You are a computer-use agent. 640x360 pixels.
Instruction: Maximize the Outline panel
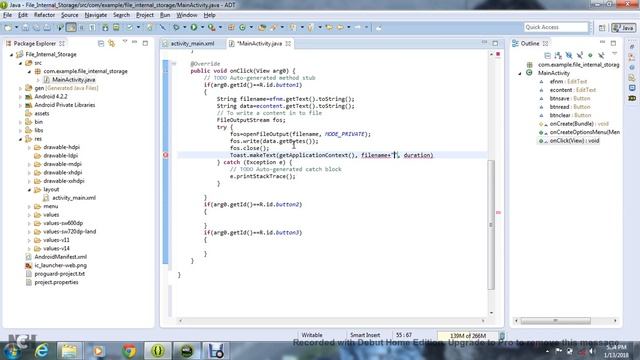coord(613,43)
